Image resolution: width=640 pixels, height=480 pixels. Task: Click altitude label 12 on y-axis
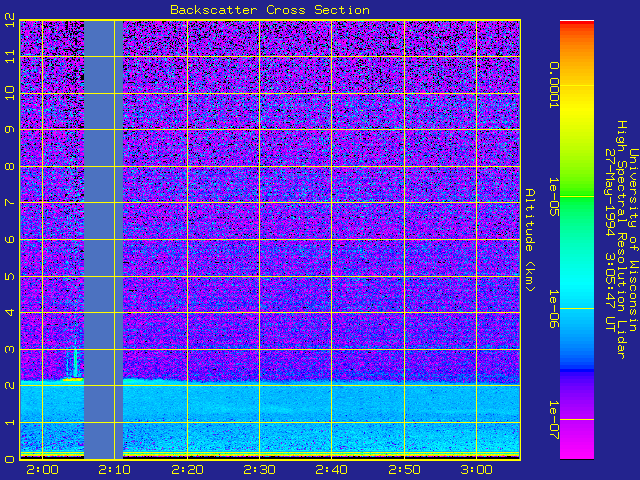click(10, 20)
